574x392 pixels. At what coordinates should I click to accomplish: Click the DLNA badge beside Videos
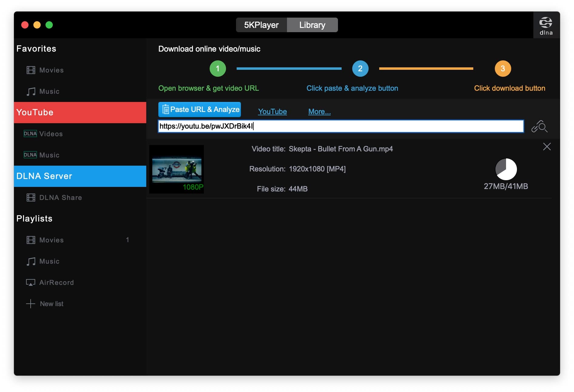30,134
